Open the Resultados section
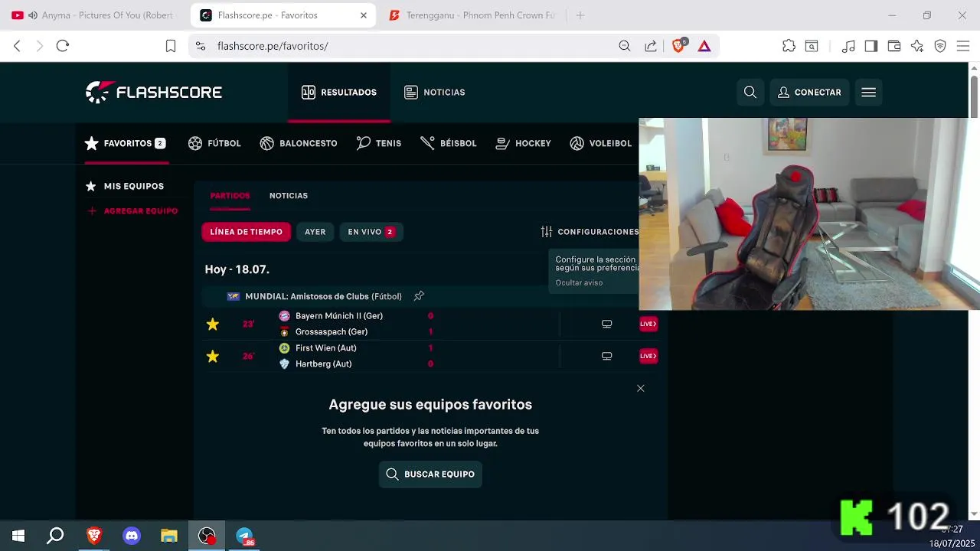 (x=339, y=93)
